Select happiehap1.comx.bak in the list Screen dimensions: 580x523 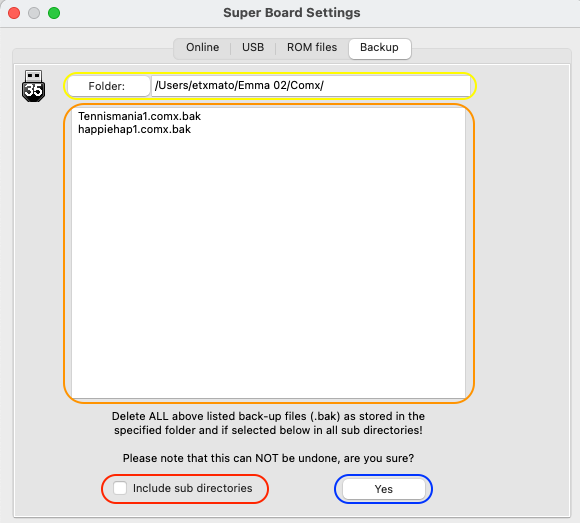pos(134,129)
